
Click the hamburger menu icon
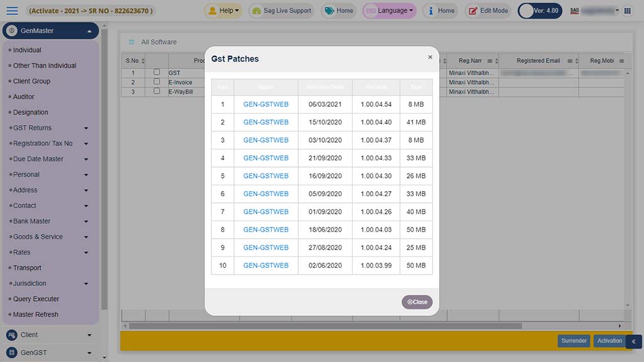pos(12,11)
